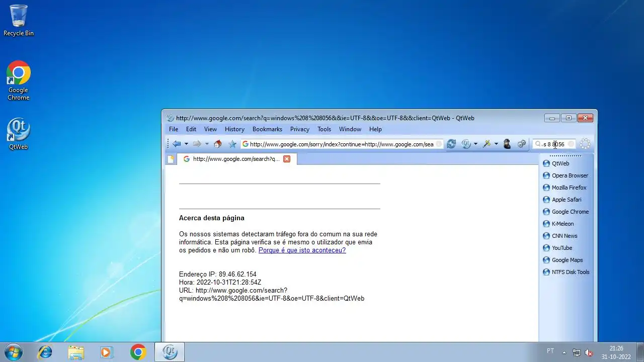The image size is (644, 362).
Task: Click the QtWeb logo toolbar icon
Action: (466, 144)
